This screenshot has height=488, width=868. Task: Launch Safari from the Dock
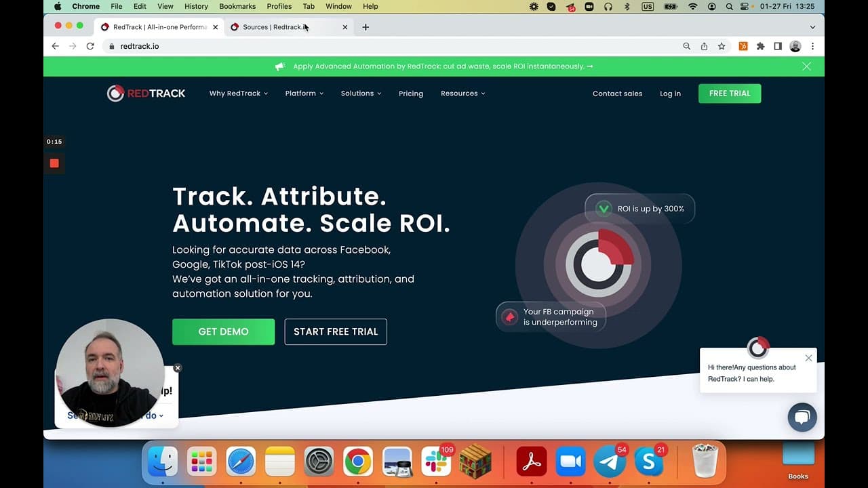[x=241, y=462]
